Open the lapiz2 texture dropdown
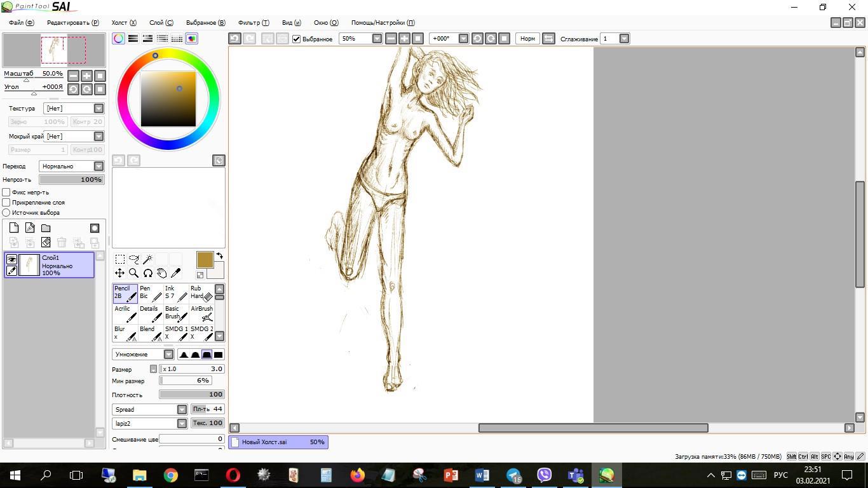 pyautogui.click(x=182, y=423)
